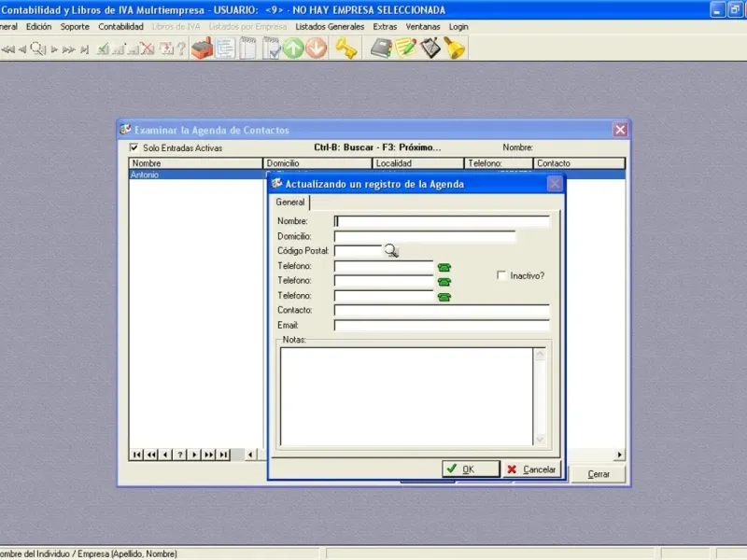Jump back a page with double-left arrow
This screenshot has height=560, width=747.
tap(151, 455)
